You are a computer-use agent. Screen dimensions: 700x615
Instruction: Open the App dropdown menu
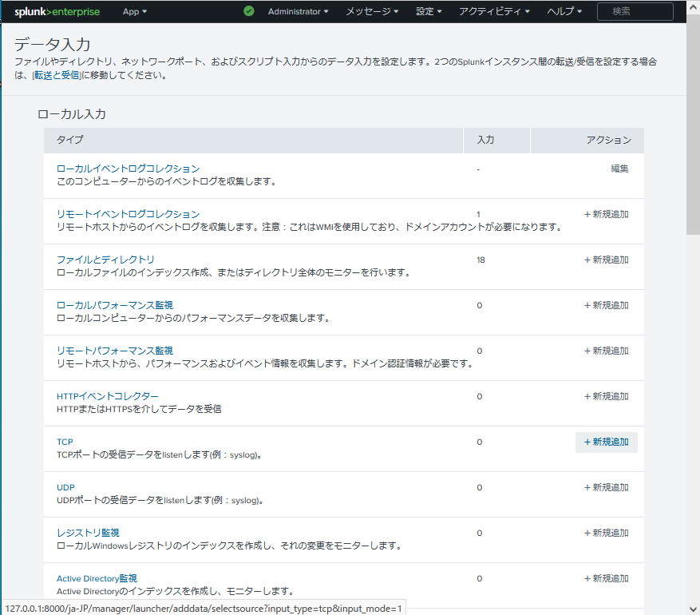pyautogui.click(x=135, y=12)
